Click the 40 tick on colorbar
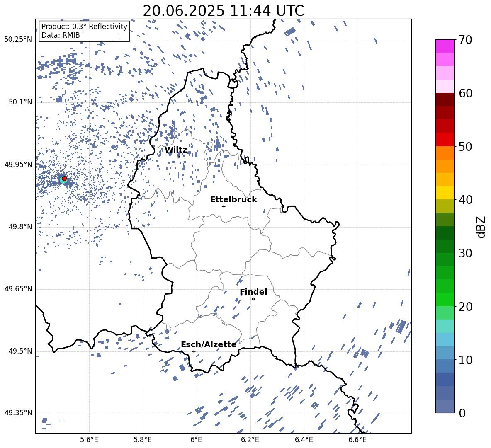The image size is (491, 448). (x=465, y=200)
